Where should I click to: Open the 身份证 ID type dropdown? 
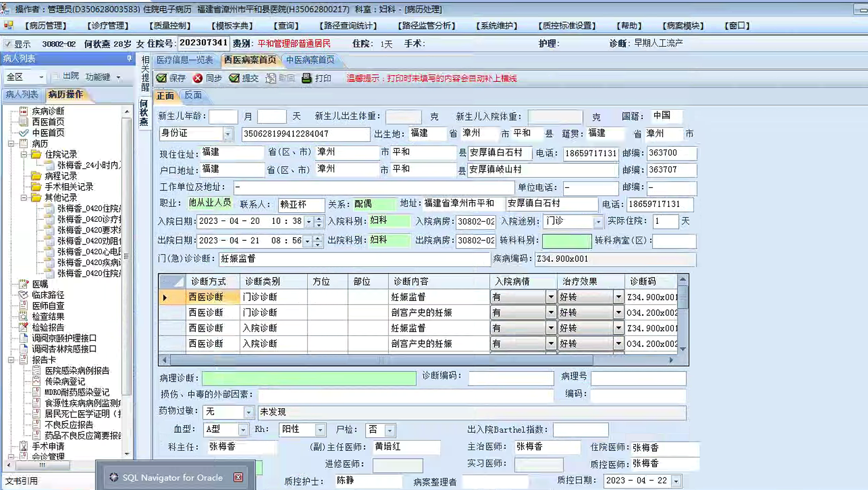tap(227, 134)
